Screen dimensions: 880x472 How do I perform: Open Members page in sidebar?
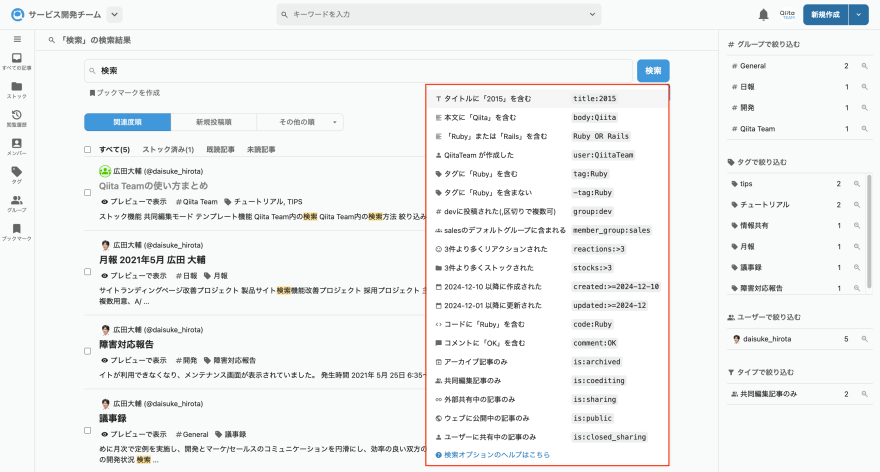coord(17,147)
